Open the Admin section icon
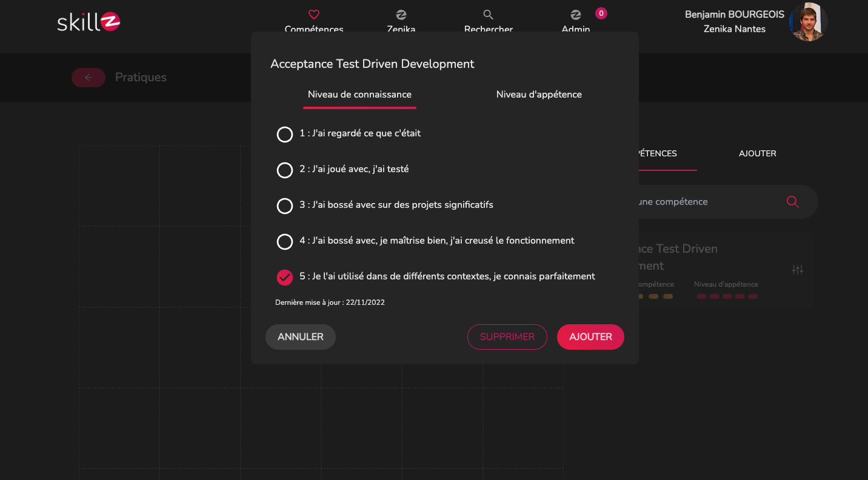The height and width of the screenshot is (480, 868). [x=575, y=14]
